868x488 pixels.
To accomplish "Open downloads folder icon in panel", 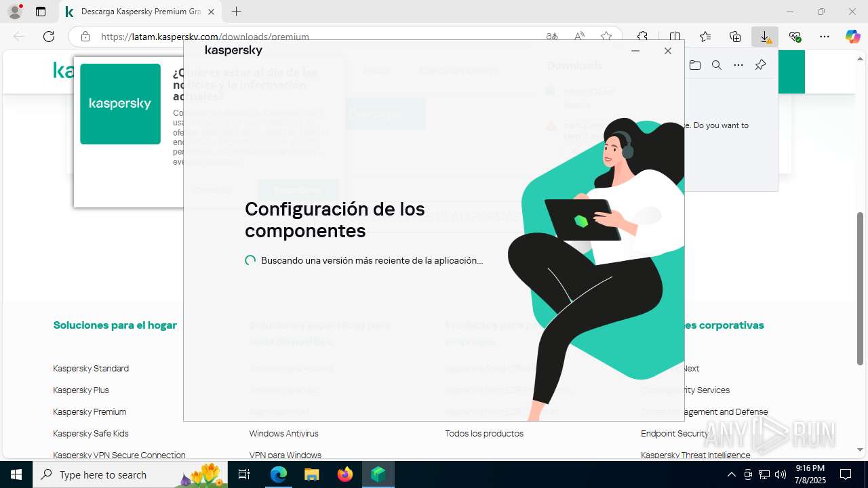I will (x=695, y=65).
